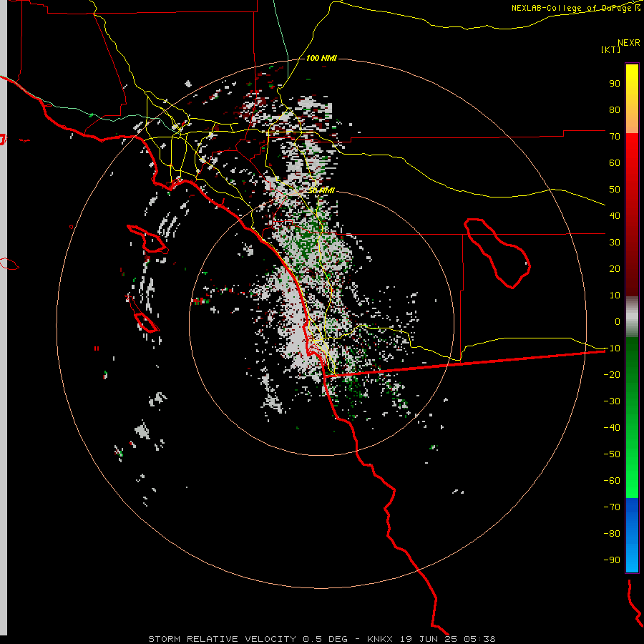Click the KT units label above color scale
Image resolution: width=644 pixels, height=644 pixels.
click(611, 49)
